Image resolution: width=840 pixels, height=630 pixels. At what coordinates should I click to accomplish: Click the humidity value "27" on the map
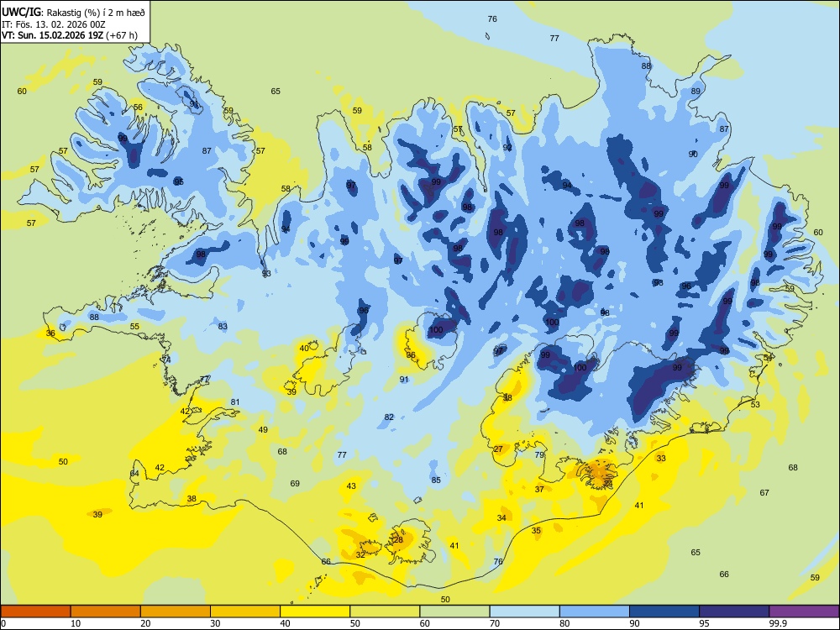[x=498, y=449]
